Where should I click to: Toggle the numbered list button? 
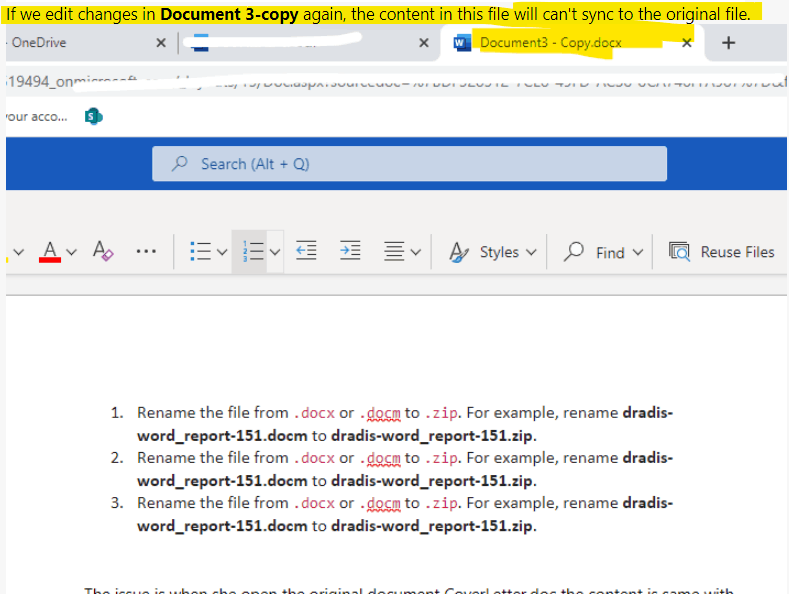253,251
